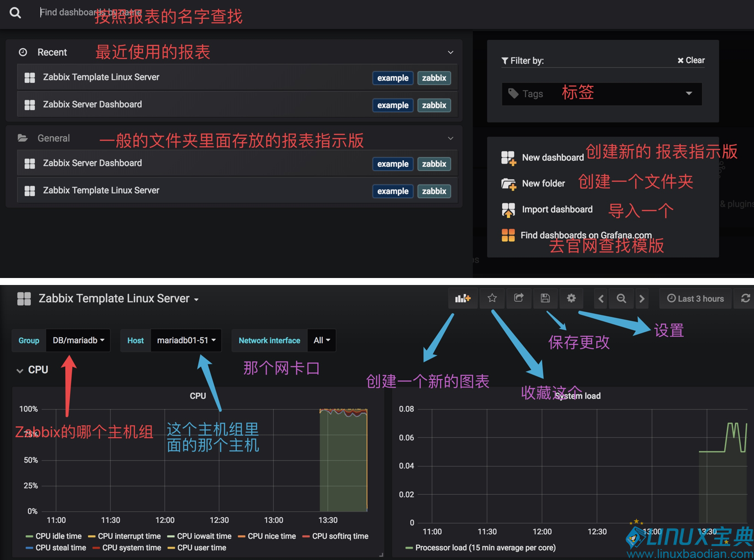The height and width of the screenshot is (560, 754).
Task: Select Import dashboard
Action: click(558, 209)
